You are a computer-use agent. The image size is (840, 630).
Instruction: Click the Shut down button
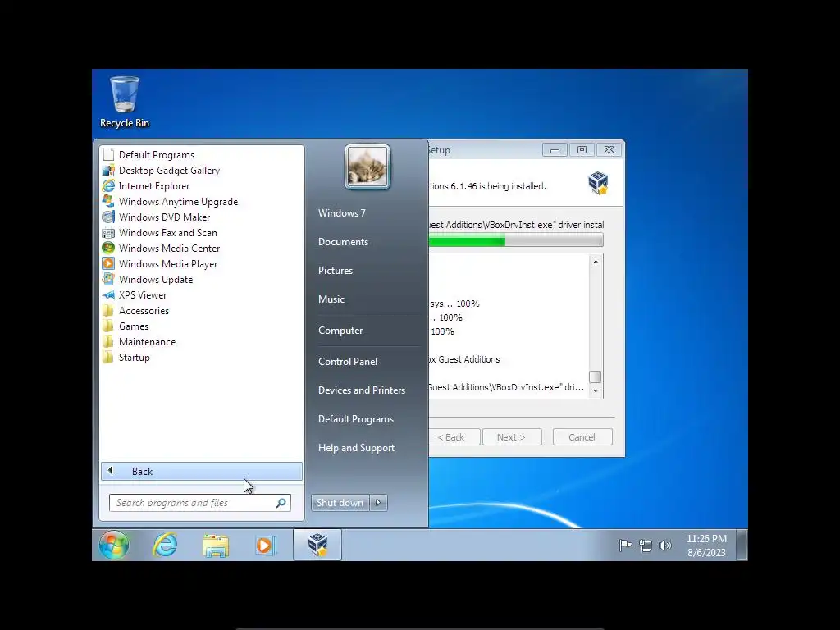[x=340, y=503]
